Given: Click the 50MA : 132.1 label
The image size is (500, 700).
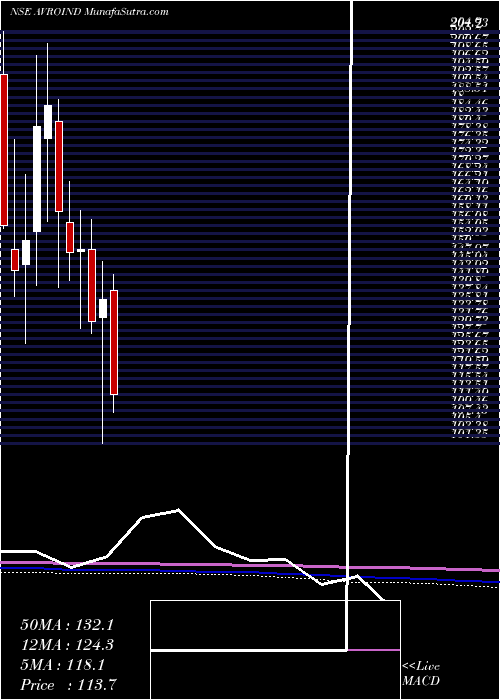Looking at the screenshot, I should pyautogui.click(x=67, y=625).
